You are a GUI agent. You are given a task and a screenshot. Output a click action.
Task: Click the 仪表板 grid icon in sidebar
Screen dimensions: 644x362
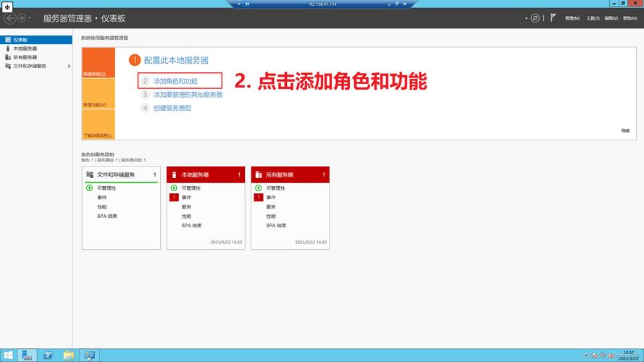pos(8,40)
